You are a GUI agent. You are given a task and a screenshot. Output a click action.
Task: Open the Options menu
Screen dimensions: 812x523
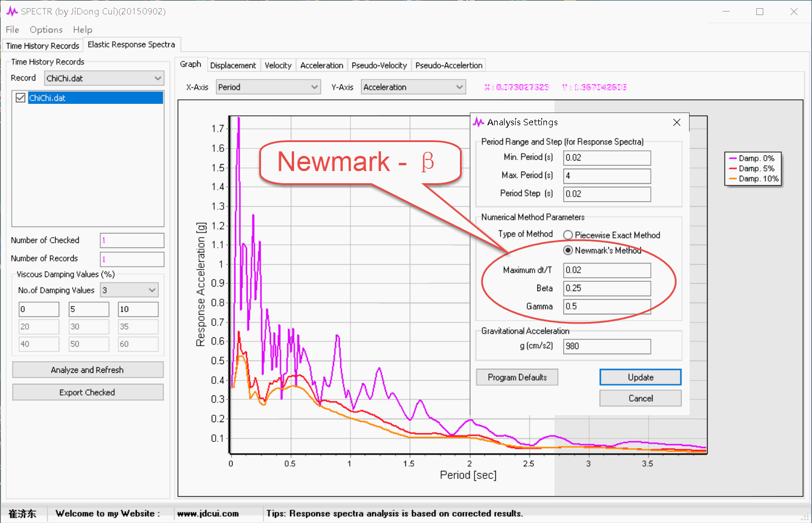[x=46, y=30]
